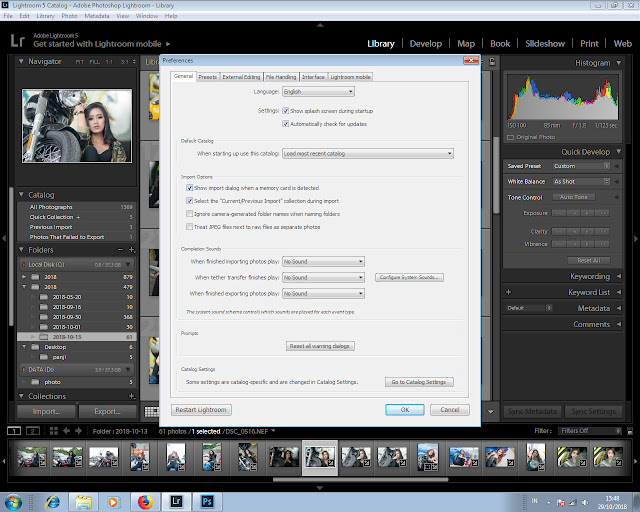Open the Metadata menu
The image size is (640, 512).
pos(97,16)
